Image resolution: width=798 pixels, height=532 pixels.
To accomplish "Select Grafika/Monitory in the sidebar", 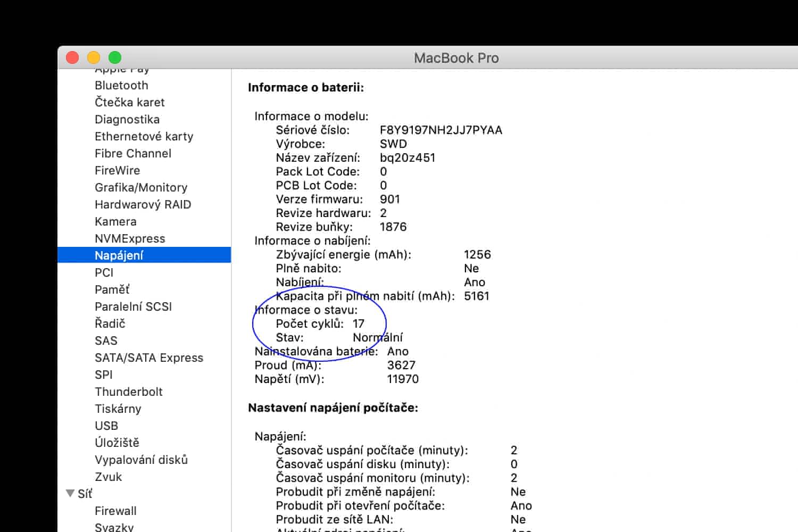I will [x=141, y=187].
